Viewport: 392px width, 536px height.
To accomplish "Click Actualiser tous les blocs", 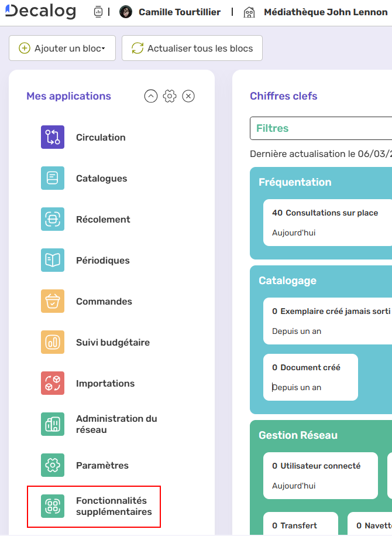I will [192, 48].
